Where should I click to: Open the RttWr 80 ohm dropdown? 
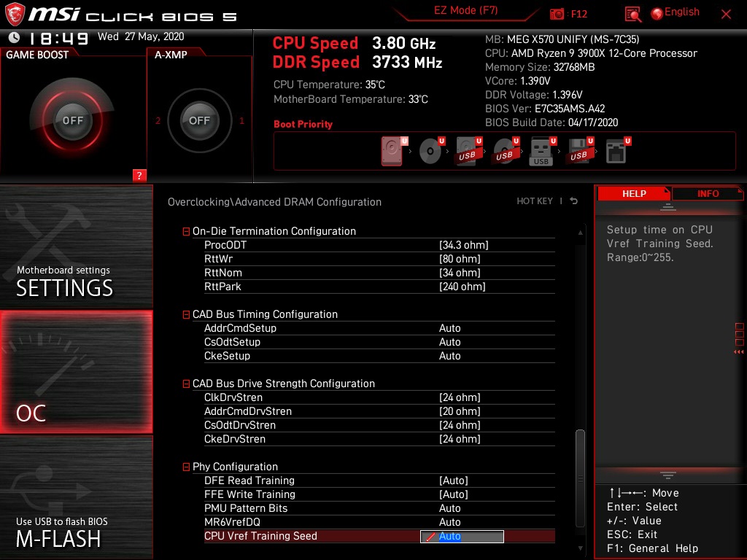[460, 259]
